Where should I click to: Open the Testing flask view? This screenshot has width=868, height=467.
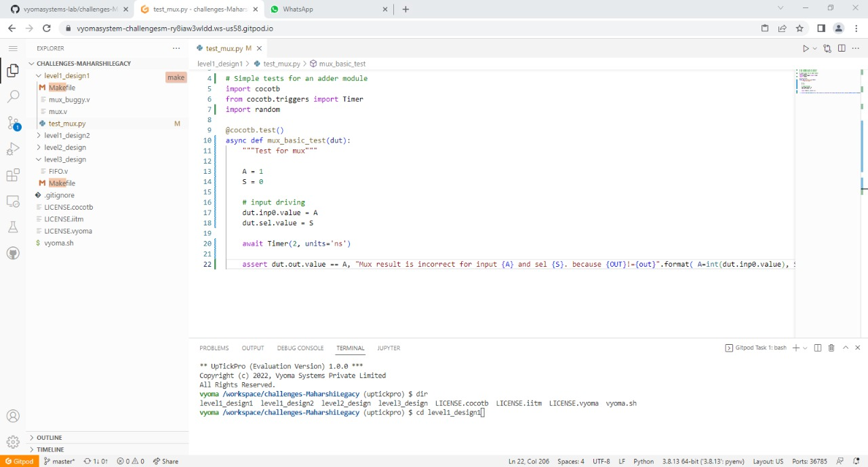(x=13, y=227)
